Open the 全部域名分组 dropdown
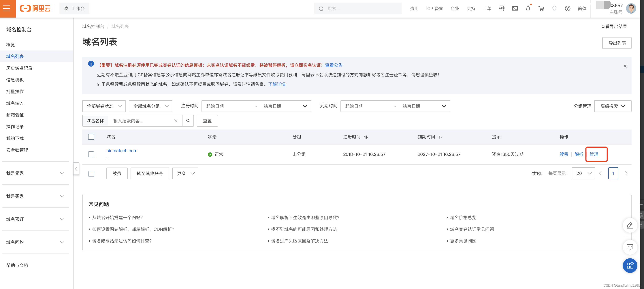This screenshot has height=289, width=644. 150,106
